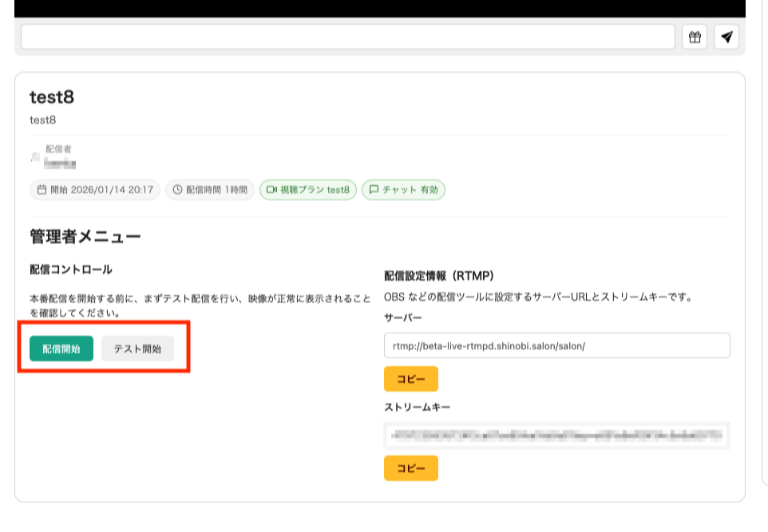Send message with the paper plane icon

click(x=726, y=37)
